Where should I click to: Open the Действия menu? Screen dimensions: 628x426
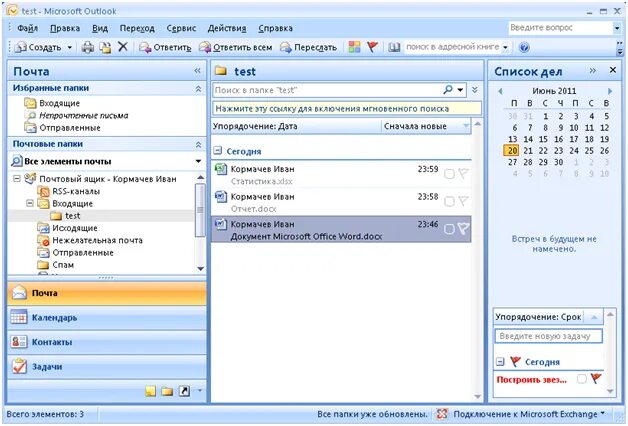(x=227, y=28)
